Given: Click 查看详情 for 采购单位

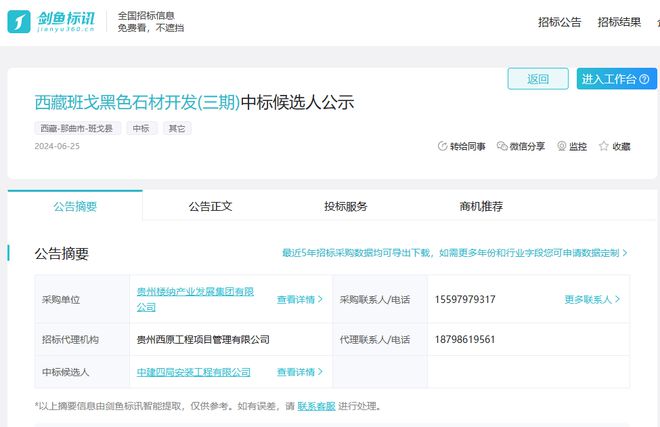Looking at the screenshot, I should pos(300,299).
